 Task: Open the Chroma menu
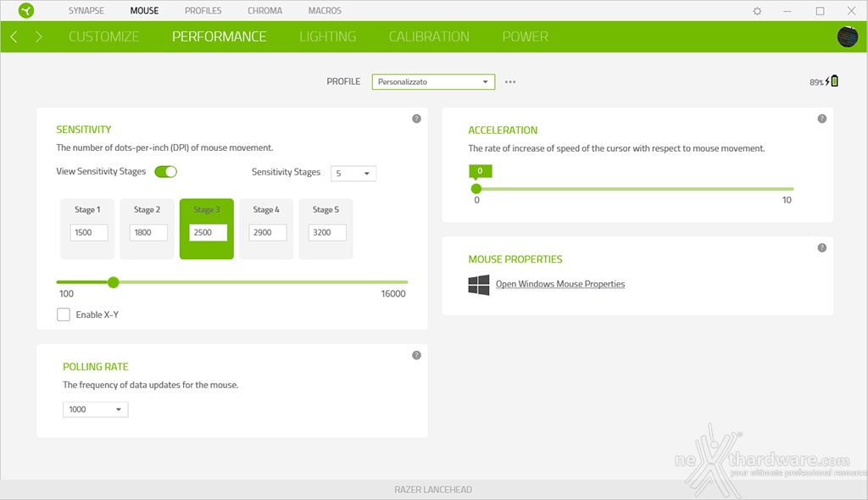(x=264, y=10)
